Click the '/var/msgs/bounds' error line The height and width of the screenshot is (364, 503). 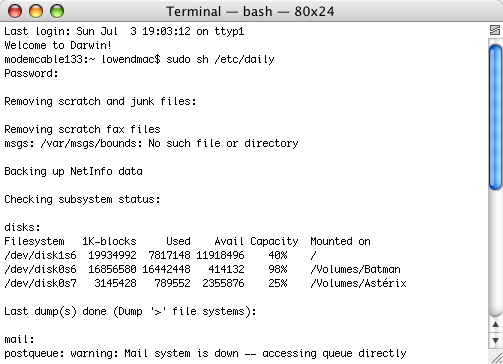151,143
